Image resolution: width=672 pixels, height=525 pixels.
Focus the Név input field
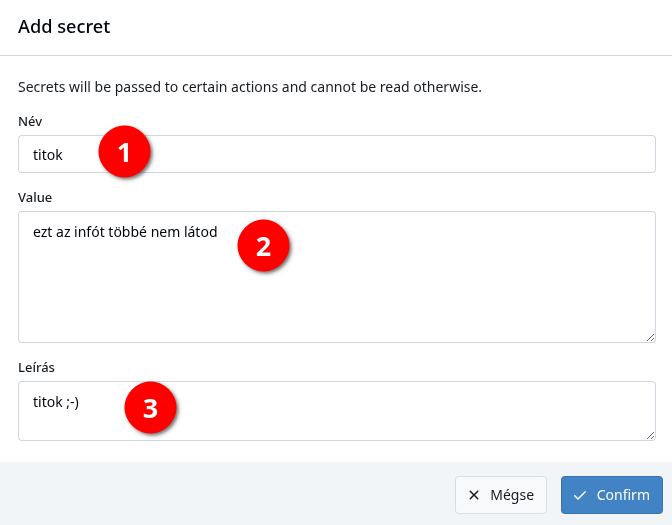pos(337,154)
